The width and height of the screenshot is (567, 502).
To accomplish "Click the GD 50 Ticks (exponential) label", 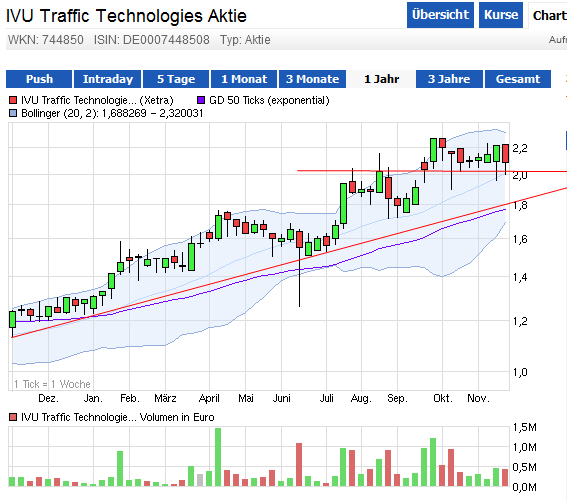I will [x=269, y=100].
